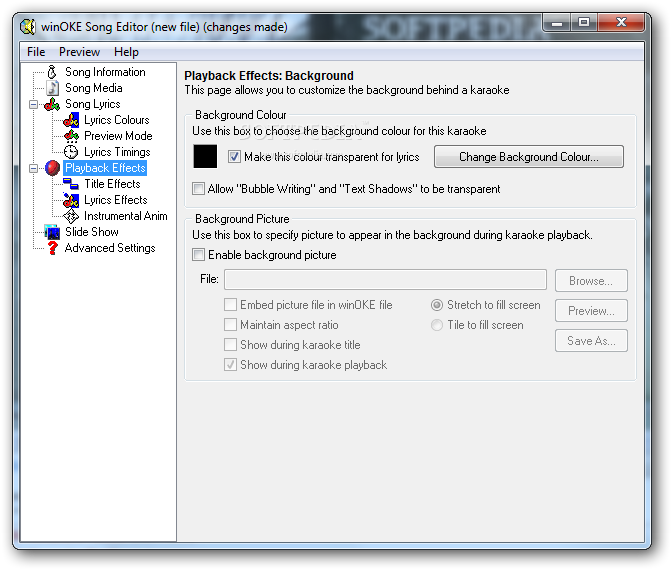Go to Lyrics Colours page
The height and width of the screenshot is (570, 672).
[x=117, y=120]
